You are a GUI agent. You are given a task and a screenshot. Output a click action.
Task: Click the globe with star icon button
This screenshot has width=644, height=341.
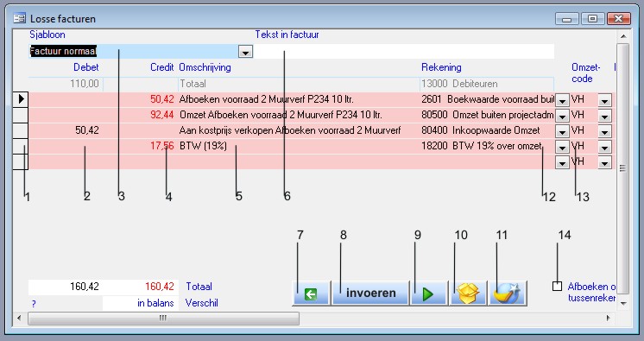(x=508, y=294)
